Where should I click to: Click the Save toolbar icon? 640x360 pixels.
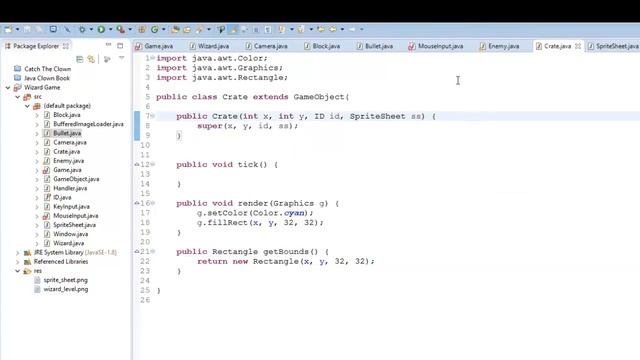27,29
